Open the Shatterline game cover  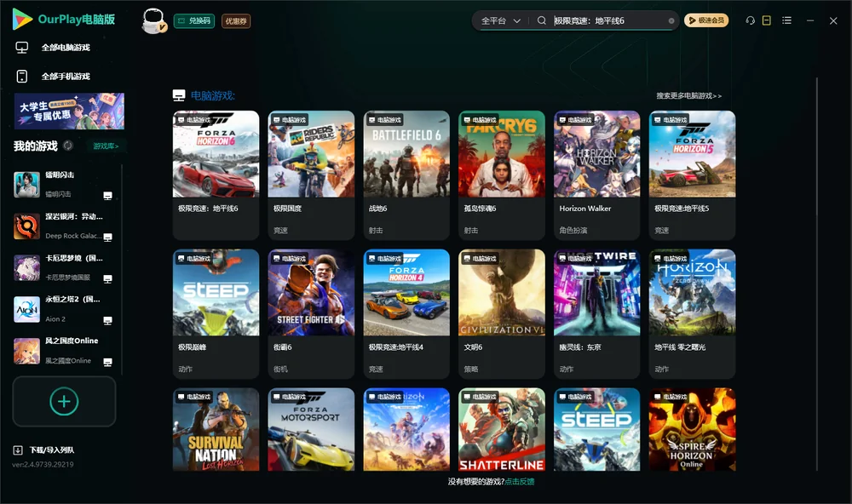point(502,429)
